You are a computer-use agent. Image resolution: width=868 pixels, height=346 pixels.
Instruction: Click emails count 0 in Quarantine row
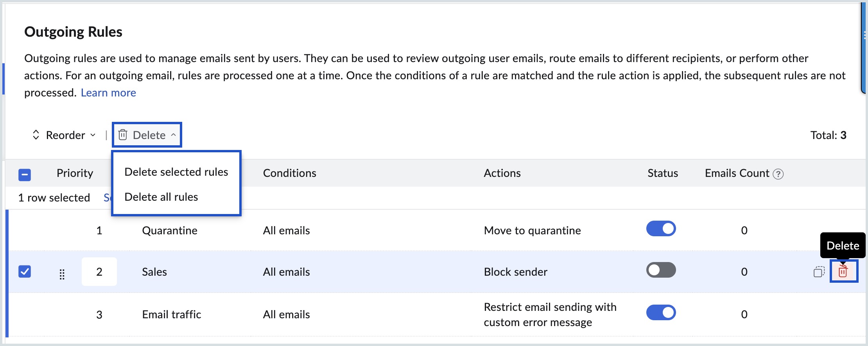tap(744, 230)
